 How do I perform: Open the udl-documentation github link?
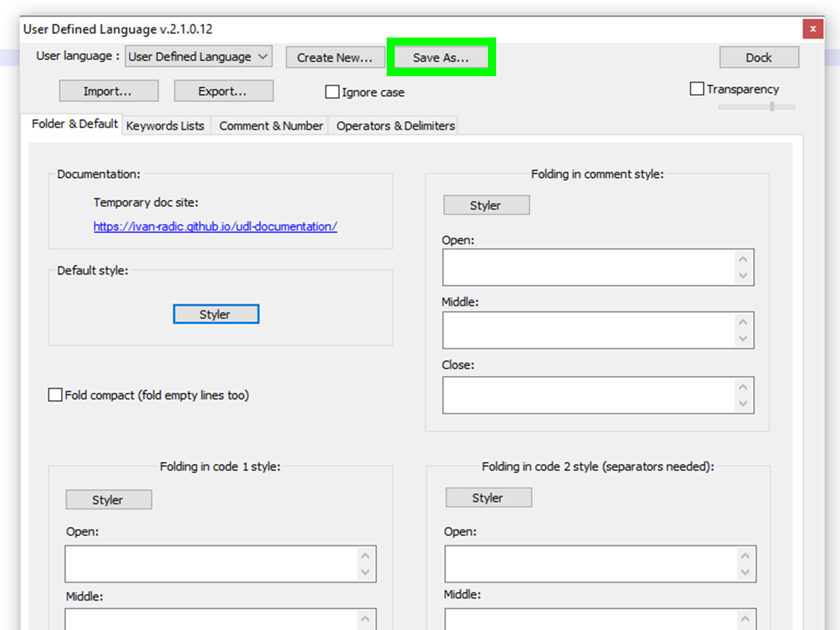[215, 227]
